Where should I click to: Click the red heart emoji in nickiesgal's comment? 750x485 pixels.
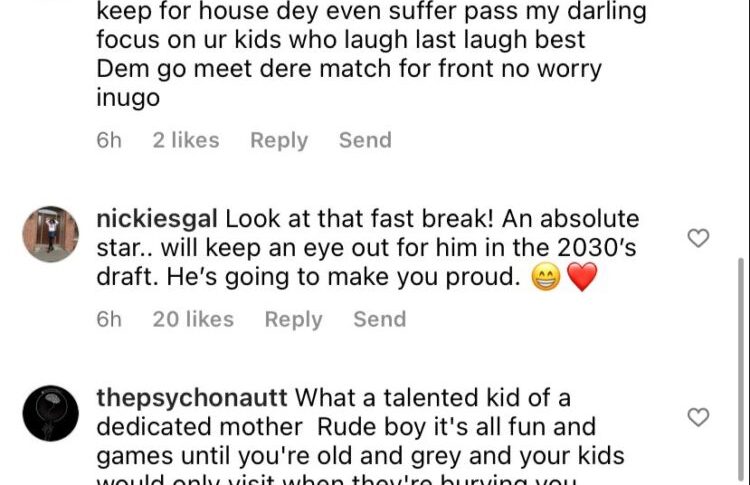coord(581,279)
